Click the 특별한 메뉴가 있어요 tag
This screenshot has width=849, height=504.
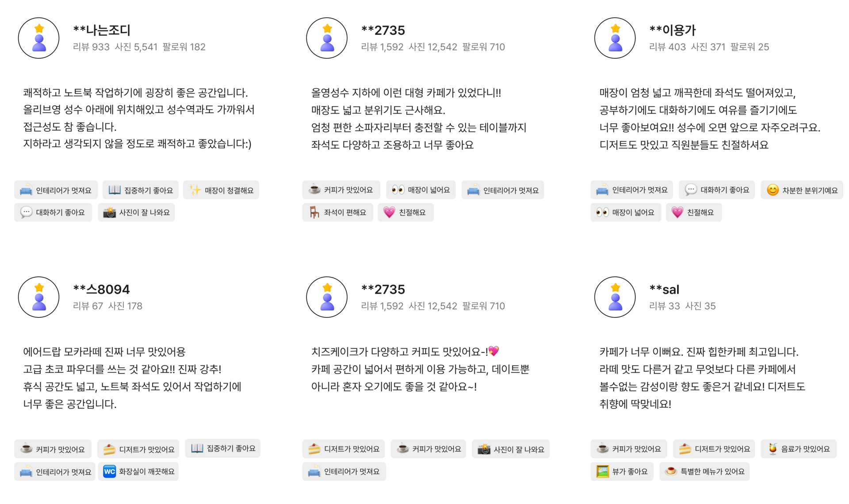point(704,472)
